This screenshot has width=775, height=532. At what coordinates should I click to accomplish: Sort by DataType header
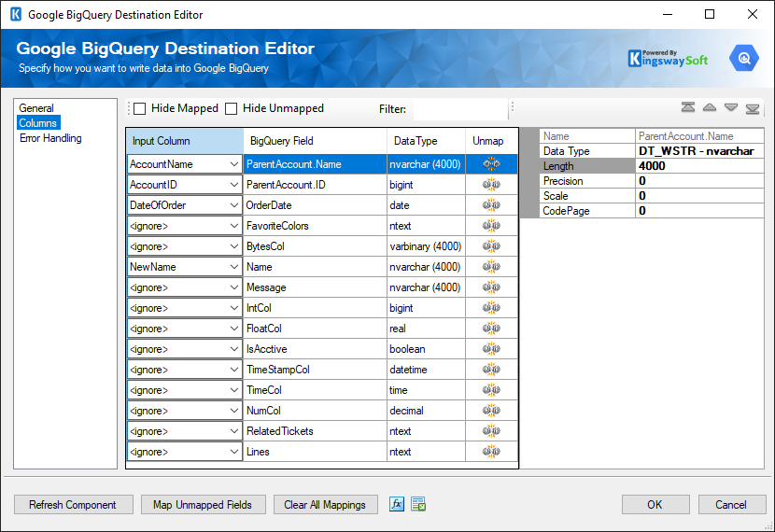(426, 141)
